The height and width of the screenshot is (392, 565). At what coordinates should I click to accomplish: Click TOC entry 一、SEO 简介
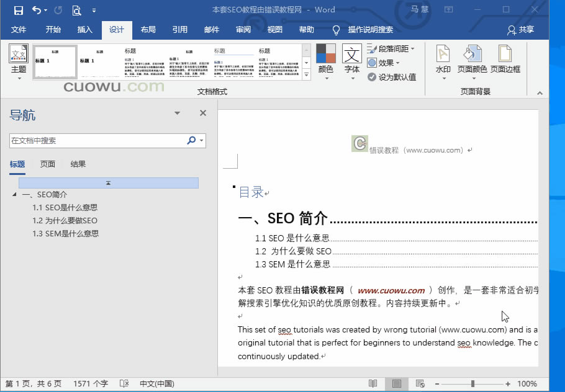tap(282, 218)
